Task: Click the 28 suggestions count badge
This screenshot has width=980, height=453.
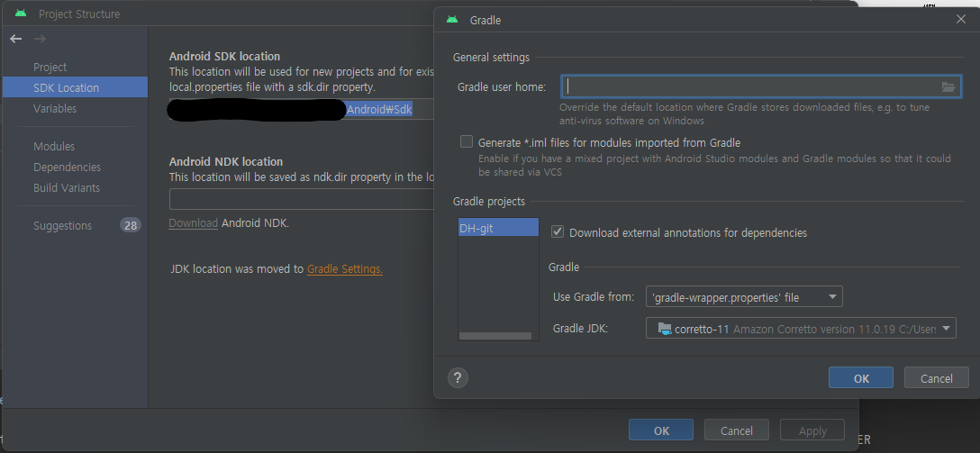Action: [130, 225]
